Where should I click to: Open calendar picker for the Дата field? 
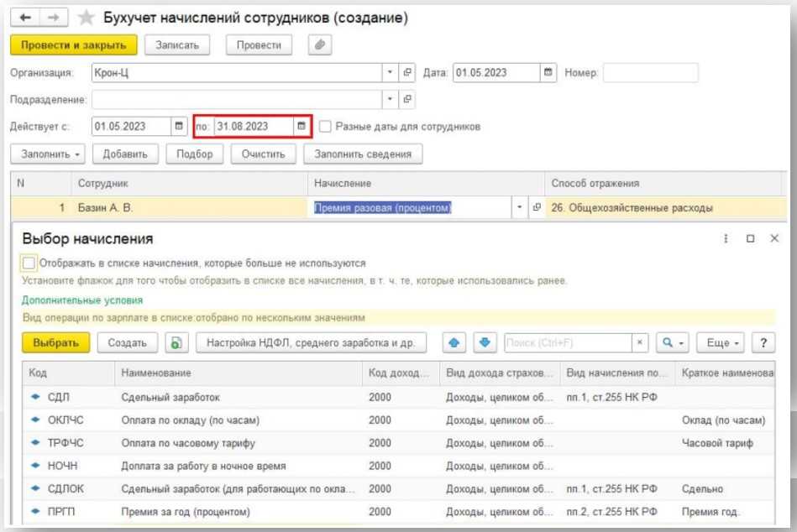(549, 73)
